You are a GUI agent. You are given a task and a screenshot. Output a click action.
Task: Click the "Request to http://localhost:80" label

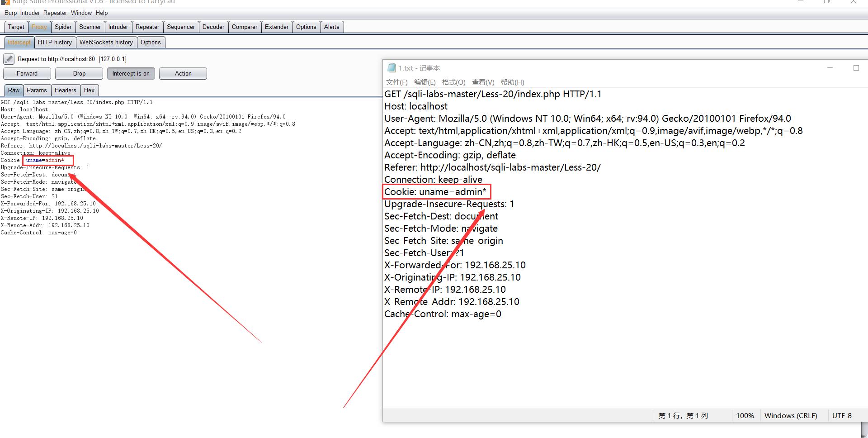(x=72, y=59)
